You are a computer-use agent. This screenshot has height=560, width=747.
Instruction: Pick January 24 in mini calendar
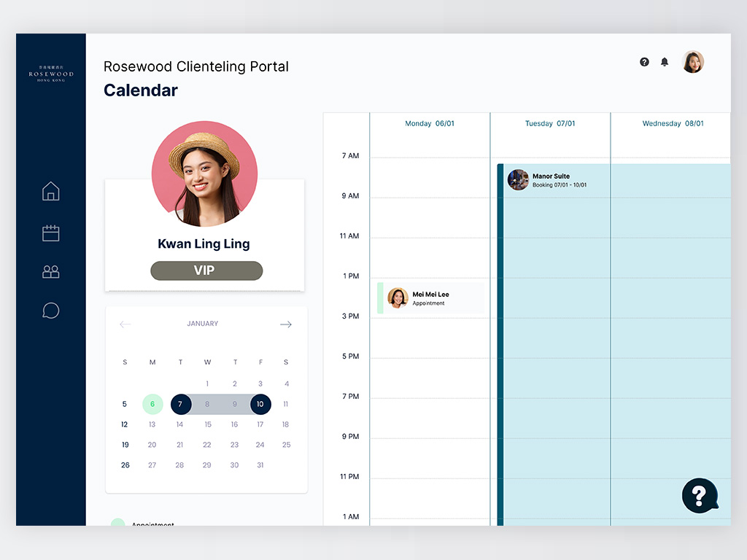coord(260,445)
